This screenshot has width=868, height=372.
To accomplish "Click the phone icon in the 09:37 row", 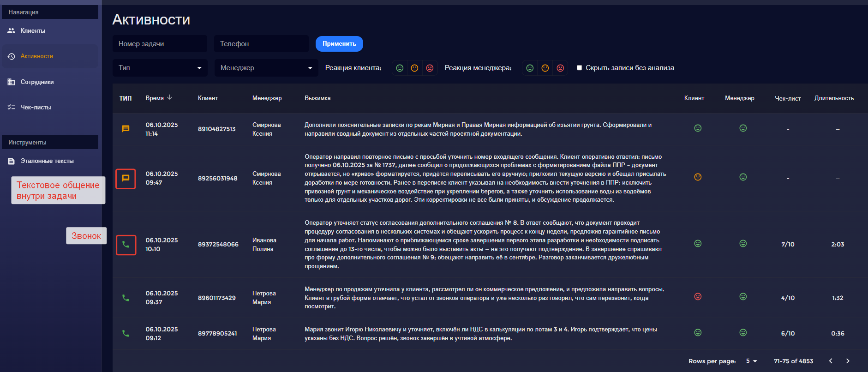I will point(126,298).
